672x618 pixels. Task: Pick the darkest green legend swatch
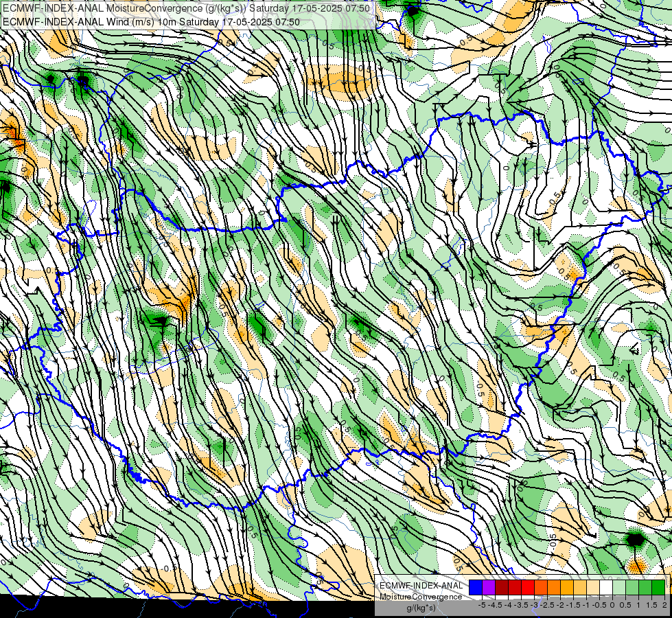(658, 587)
